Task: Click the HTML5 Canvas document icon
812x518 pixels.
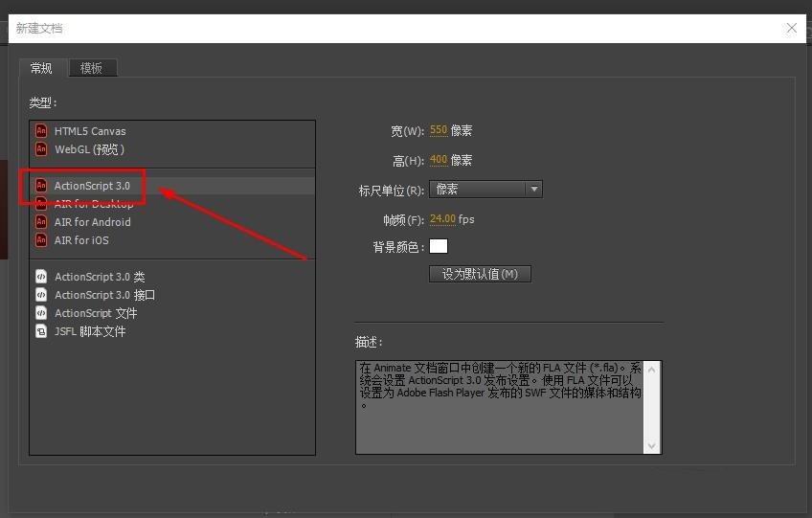Action: click(41, 130)
